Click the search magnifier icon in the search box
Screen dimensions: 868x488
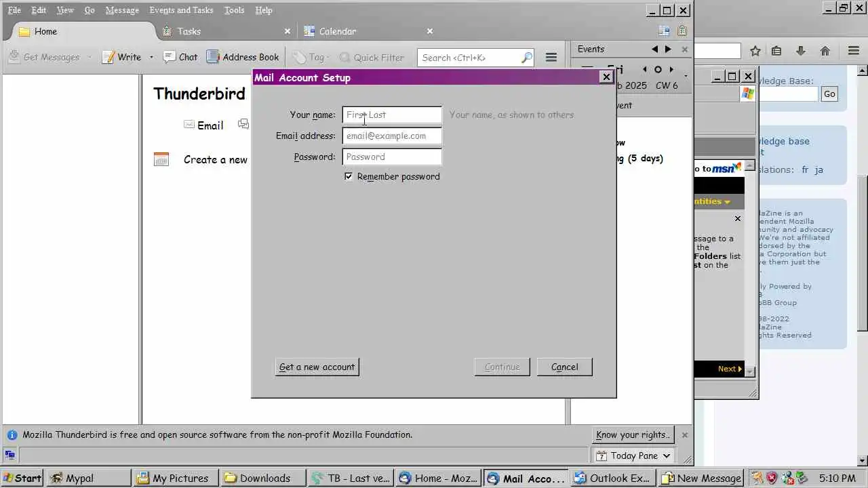526,58
